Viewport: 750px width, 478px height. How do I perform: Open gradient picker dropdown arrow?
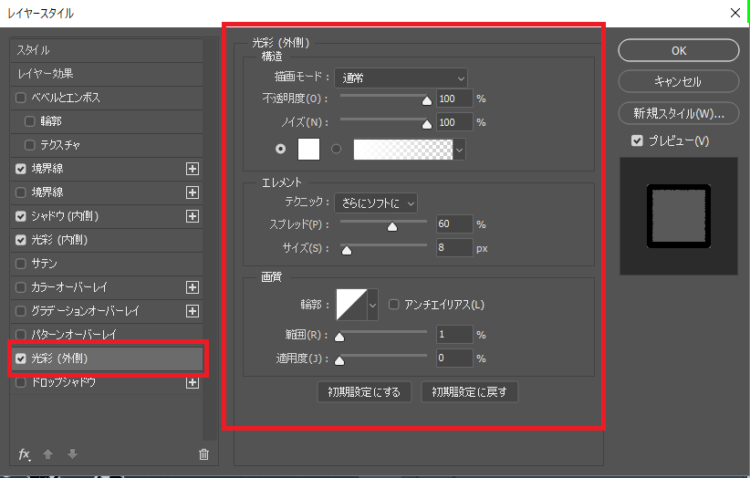(x=459, y=150)
